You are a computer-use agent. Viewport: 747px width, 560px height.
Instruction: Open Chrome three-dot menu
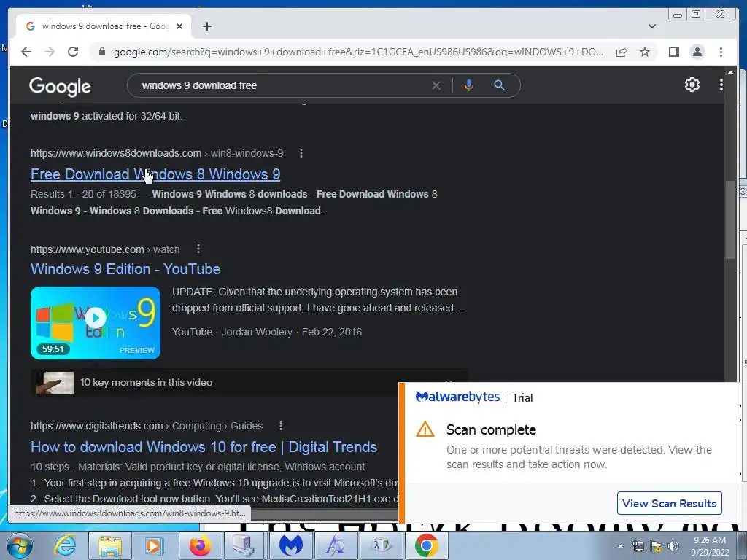point(721,52)
